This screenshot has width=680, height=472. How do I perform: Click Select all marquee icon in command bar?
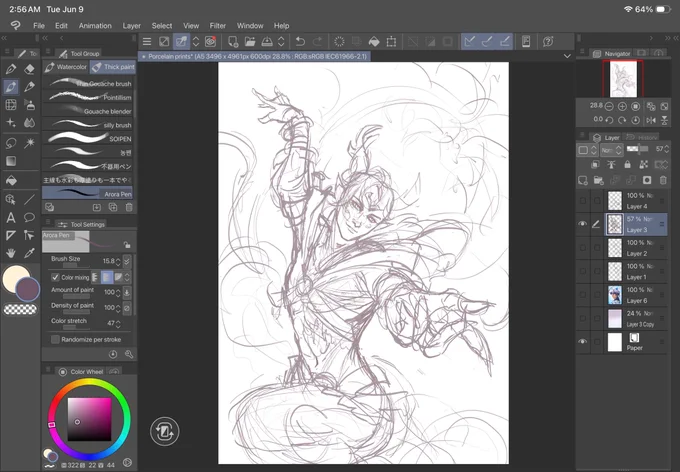[x=339, y=42]
